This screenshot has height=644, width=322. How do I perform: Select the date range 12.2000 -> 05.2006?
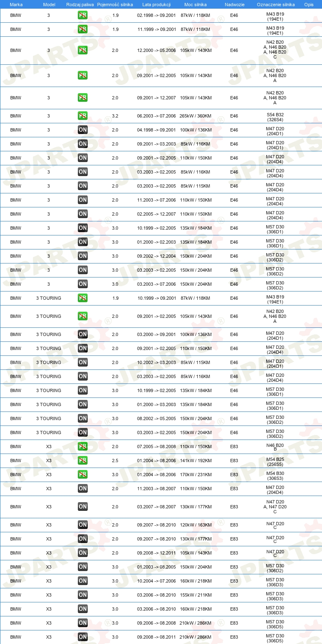(156, 50)
